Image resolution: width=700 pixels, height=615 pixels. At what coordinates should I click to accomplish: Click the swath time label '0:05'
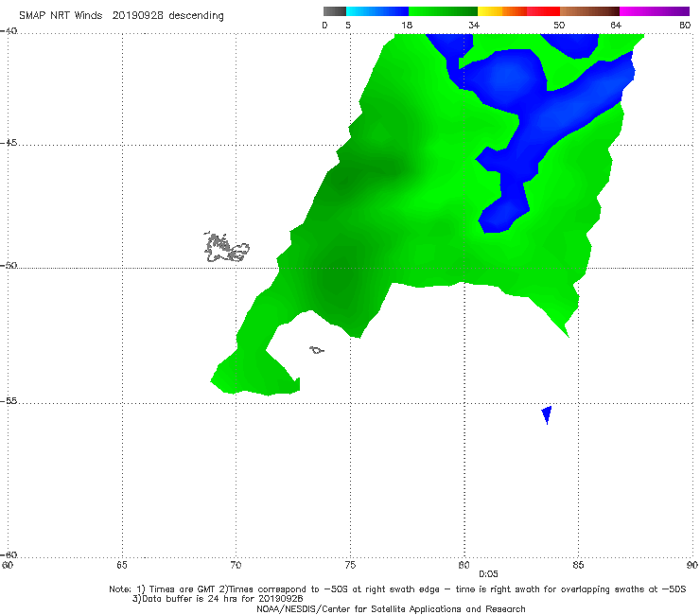[488, 574]
